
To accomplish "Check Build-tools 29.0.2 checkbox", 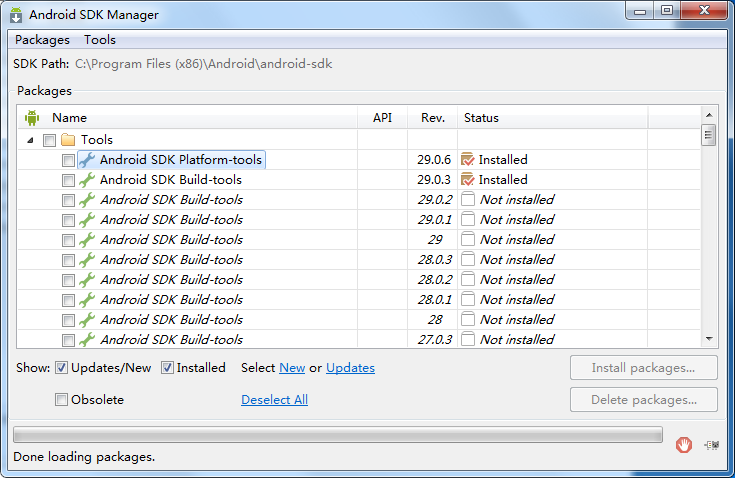I will [68, 201].
